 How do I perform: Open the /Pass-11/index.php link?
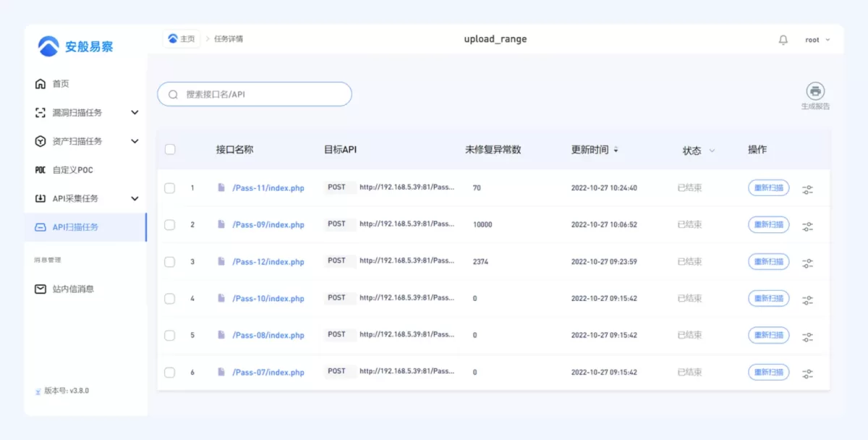pyautogui.click(x=268, y=188)
